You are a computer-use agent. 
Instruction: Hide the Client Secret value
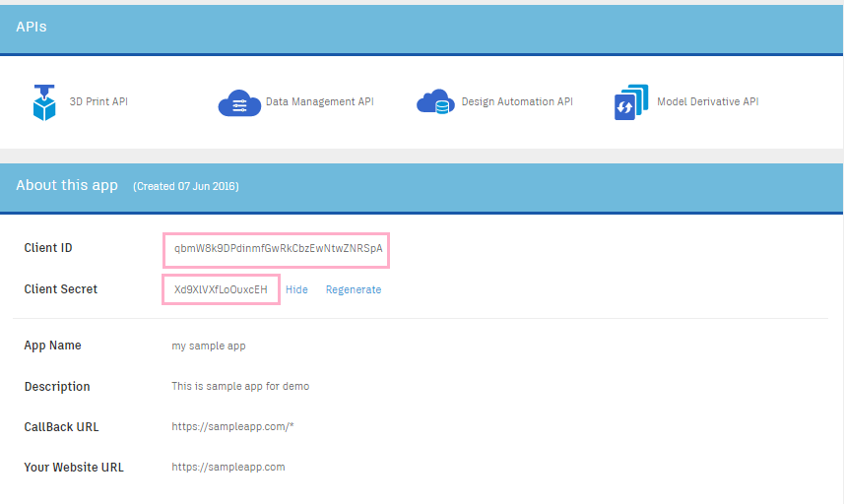[x=296, y=289]
